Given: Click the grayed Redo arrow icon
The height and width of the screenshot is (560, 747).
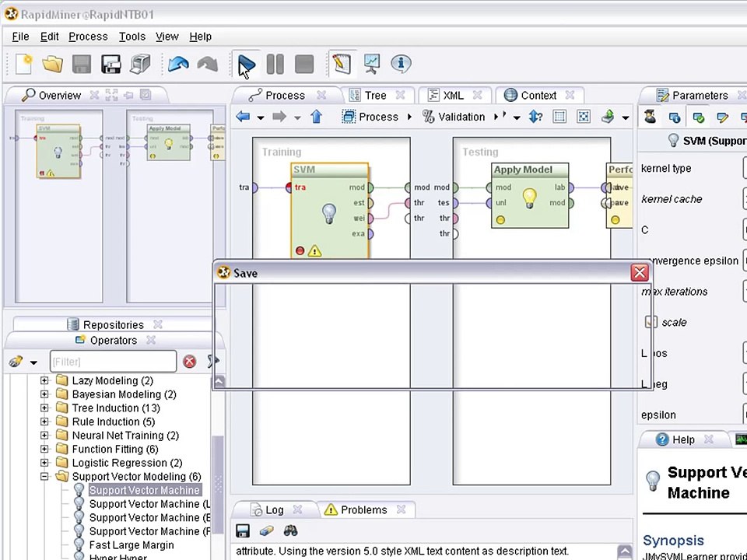Looking at the screenshot, I should coord(207,64).
